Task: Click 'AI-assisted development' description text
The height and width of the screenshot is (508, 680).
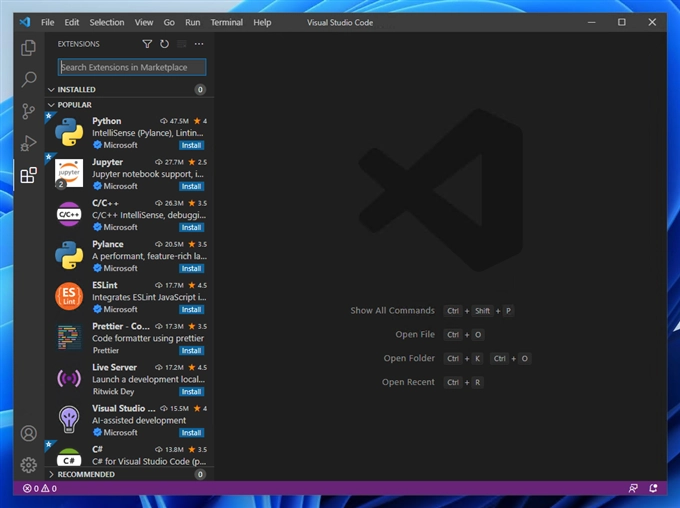Action: [x=139, y=420]
